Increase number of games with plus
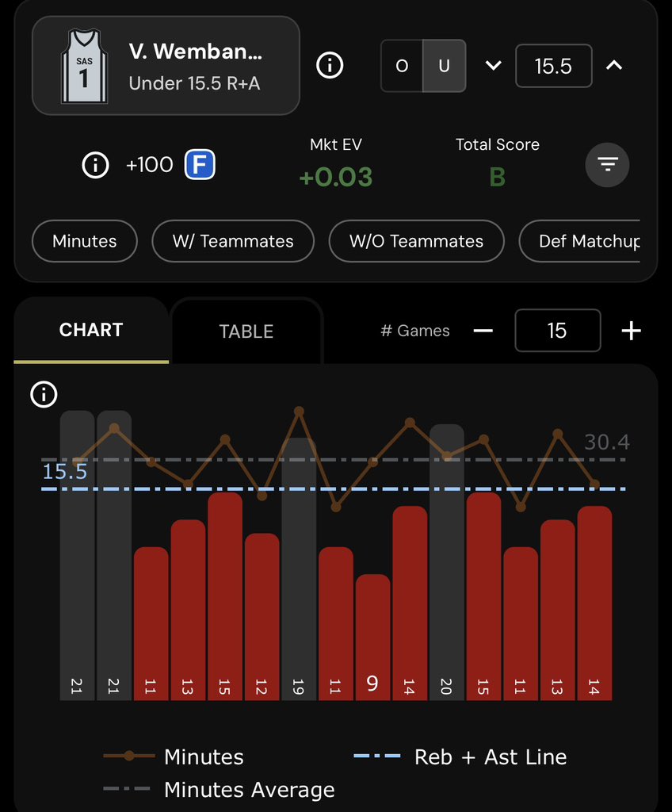 pos(631,331)
